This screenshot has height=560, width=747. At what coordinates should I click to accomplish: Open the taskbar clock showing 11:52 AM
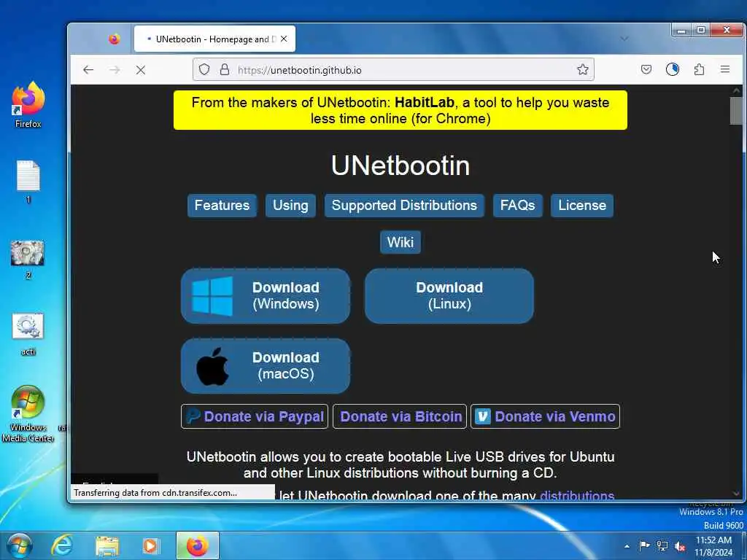coord(713,546)
